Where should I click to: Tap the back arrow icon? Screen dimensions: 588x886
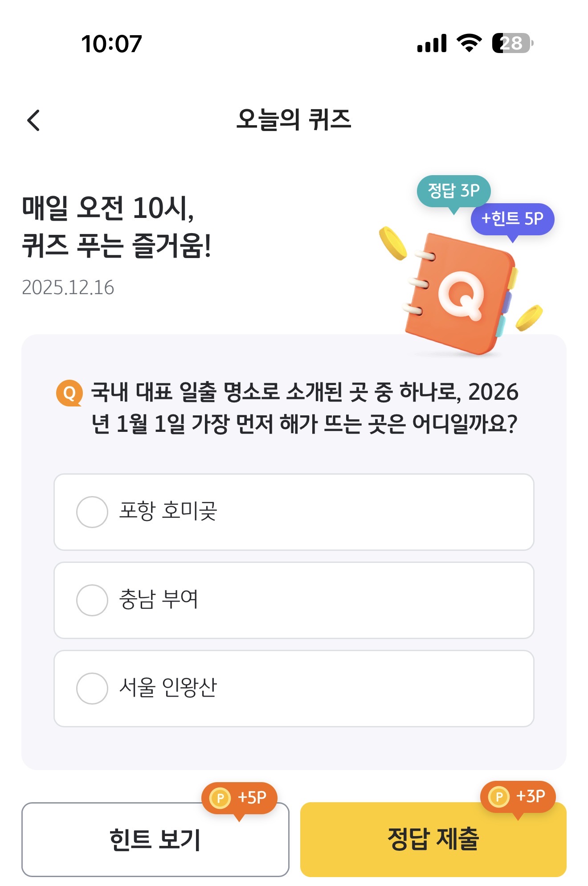point(33,120)
